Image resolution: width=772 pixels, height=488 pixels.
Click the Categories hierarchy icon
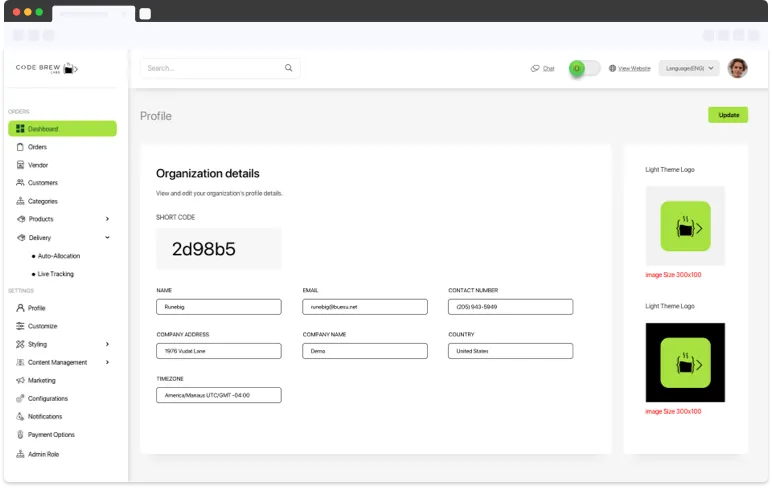tap(20, 201)
